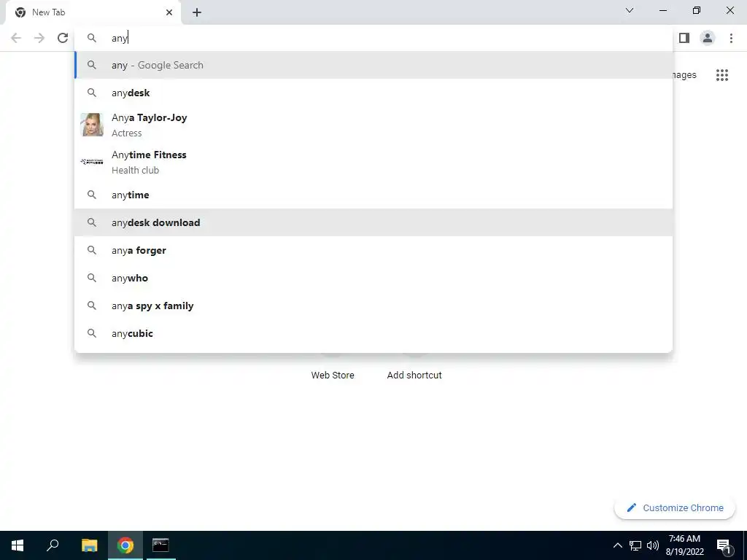Screen dimensions: 747x560
Task: Click search icon beside anywho
Action: 92,278
